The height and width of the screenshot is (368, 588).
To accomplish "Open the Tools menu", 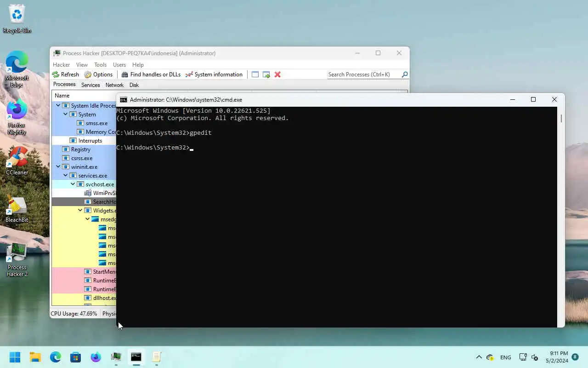I will (100, 65).
